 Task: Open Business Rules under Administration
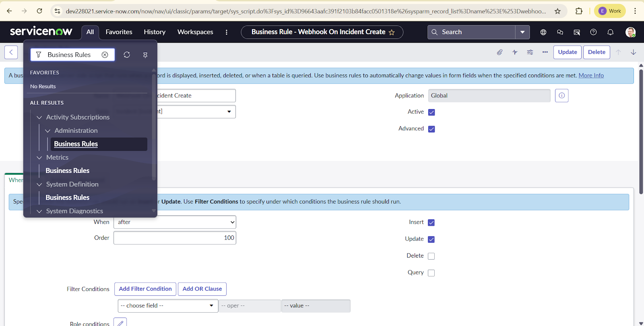99,144
